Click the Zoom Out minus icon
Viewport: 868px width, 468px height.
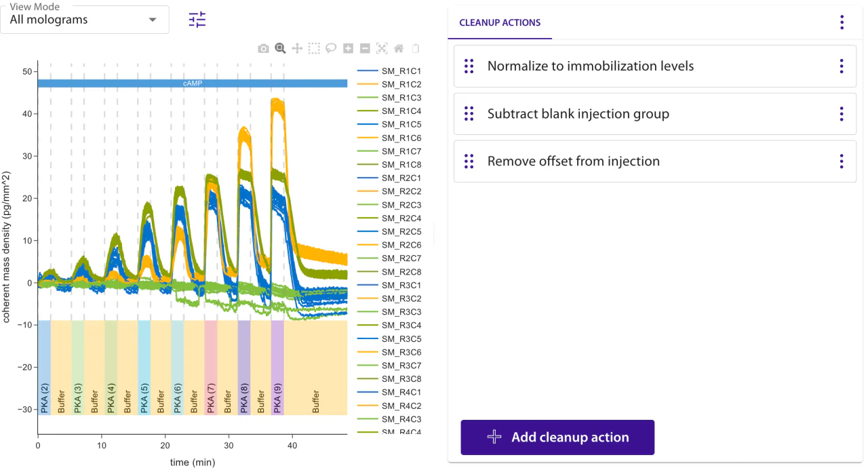click(365, 48)
